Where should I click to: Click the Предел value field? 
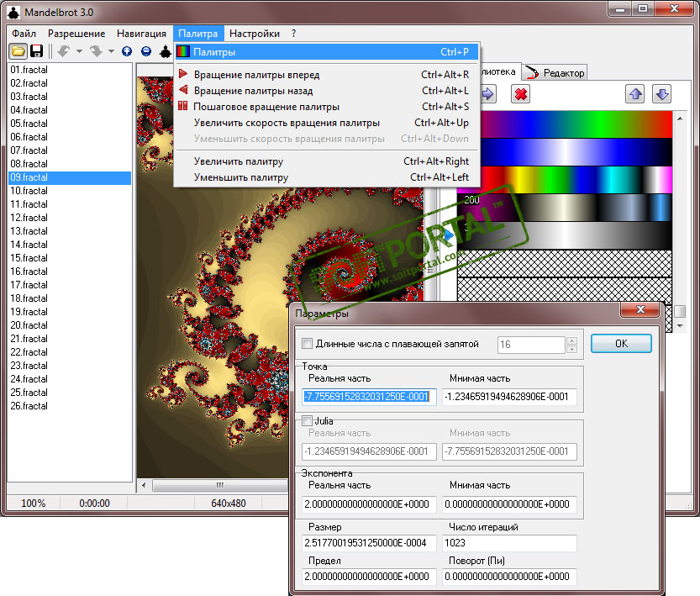(x=369, y=577)
